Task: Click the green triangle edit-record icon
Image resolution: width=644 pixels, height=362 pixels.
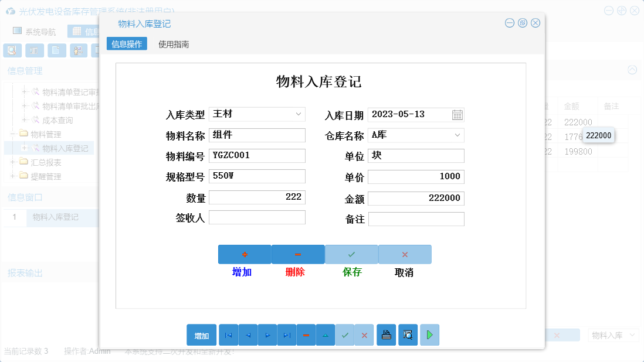Action: 326,334
